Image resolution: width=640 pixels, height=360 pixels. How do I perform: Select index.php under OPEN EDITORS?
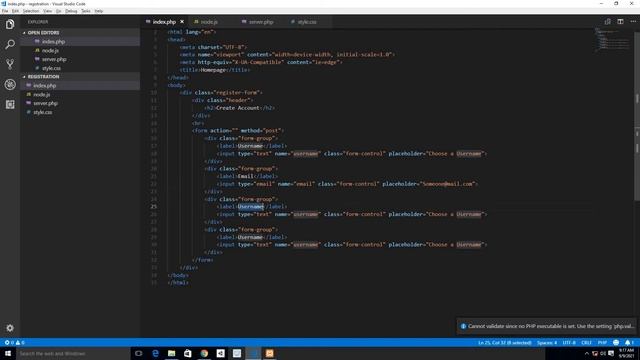pos(53,42)
